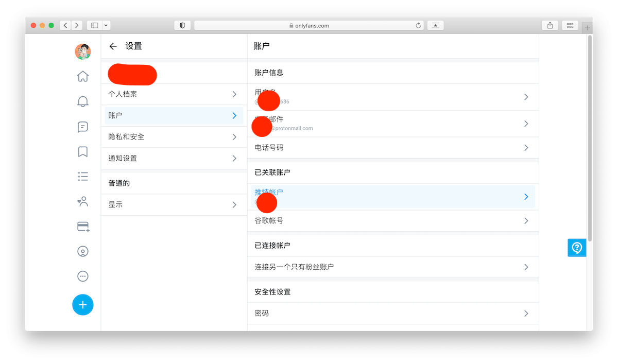Open subscriptions heart-person icon
Screen dimensions: 618x364
tap(82, 202)
